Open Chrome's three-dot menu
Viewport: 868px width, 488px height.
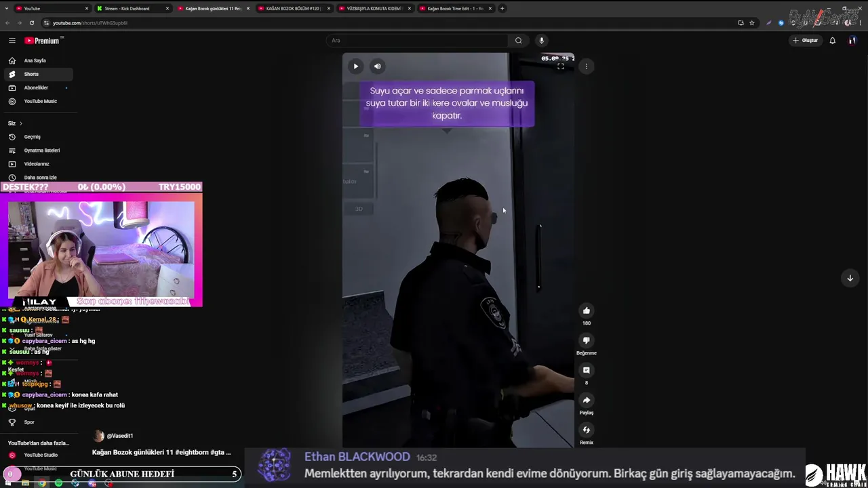tap(861, 23)
